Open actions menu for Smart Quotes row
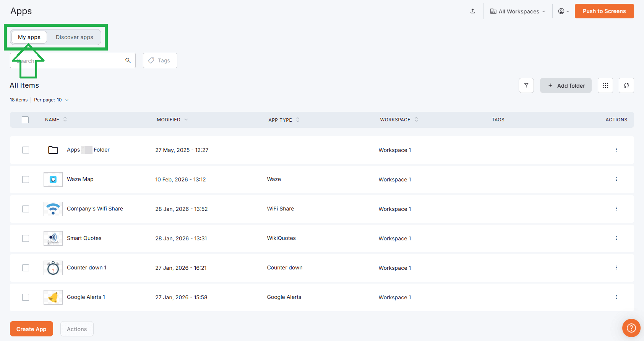Image resolution: width=644 pixels, height=341 pixels. (616, 238)
